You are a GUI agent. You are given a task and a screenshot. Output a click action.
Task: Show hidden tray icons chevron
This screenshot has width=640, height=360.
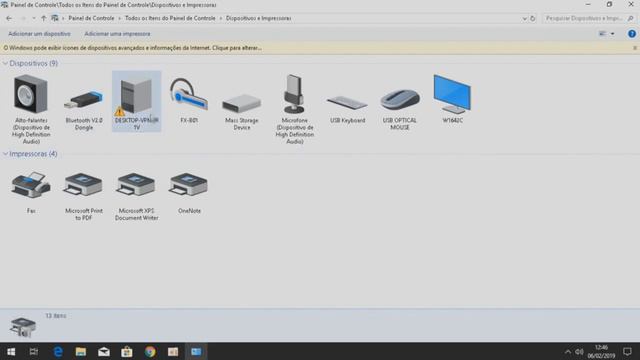567,351
